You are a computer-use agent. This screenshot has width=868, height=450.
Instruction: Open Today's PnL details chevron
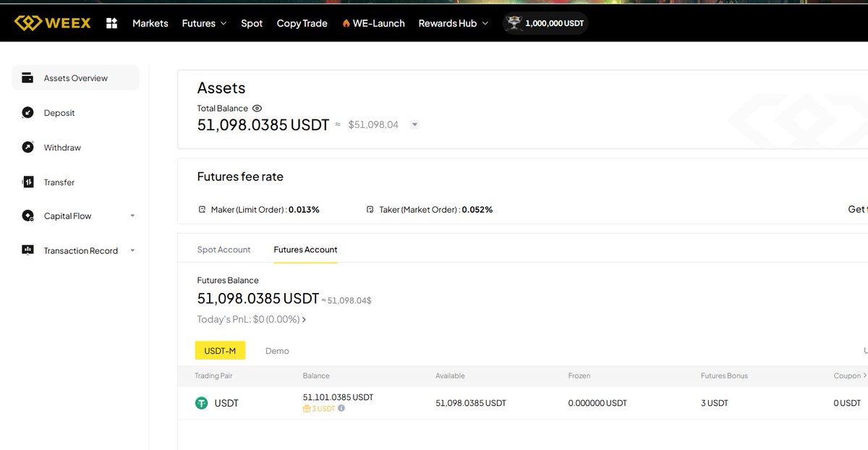point(304,320)
